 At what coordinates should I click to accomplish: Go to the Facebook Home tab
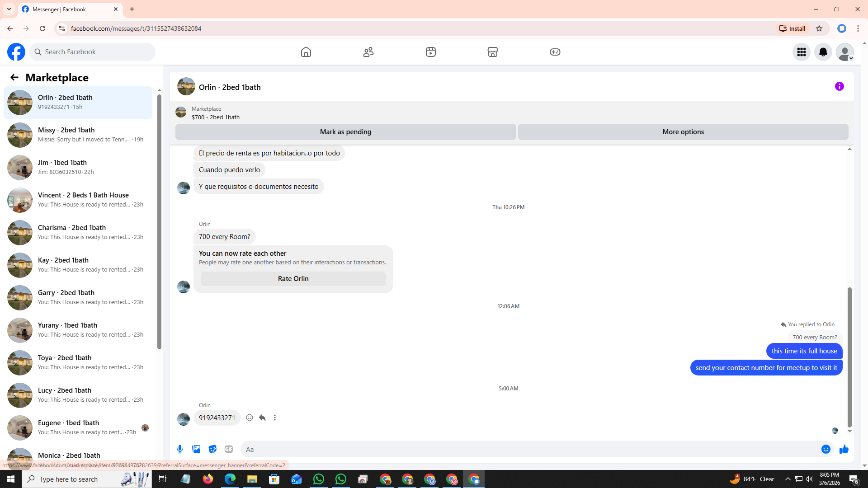click(306, 52)
